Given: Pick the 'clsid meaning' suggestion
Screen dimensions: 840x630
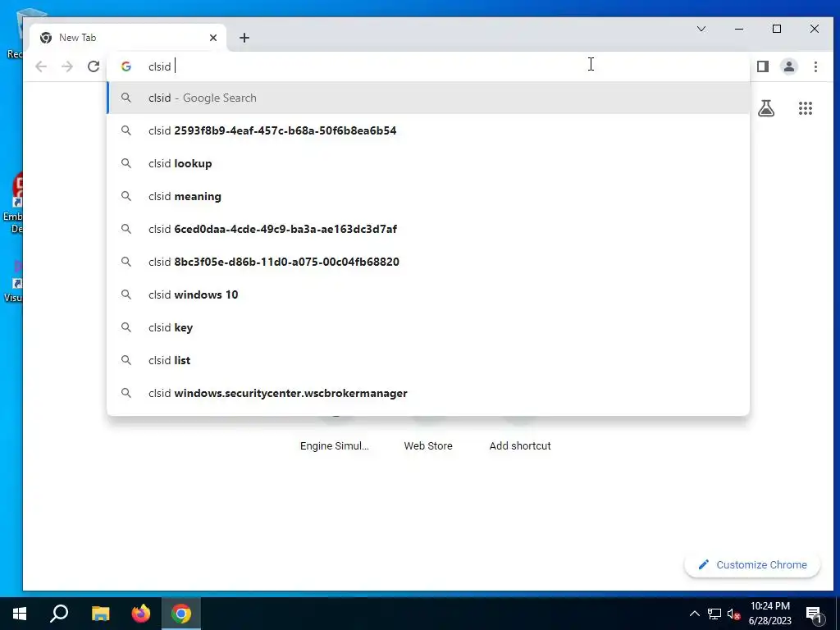Looking at the screenshot, I should (428, 196).
